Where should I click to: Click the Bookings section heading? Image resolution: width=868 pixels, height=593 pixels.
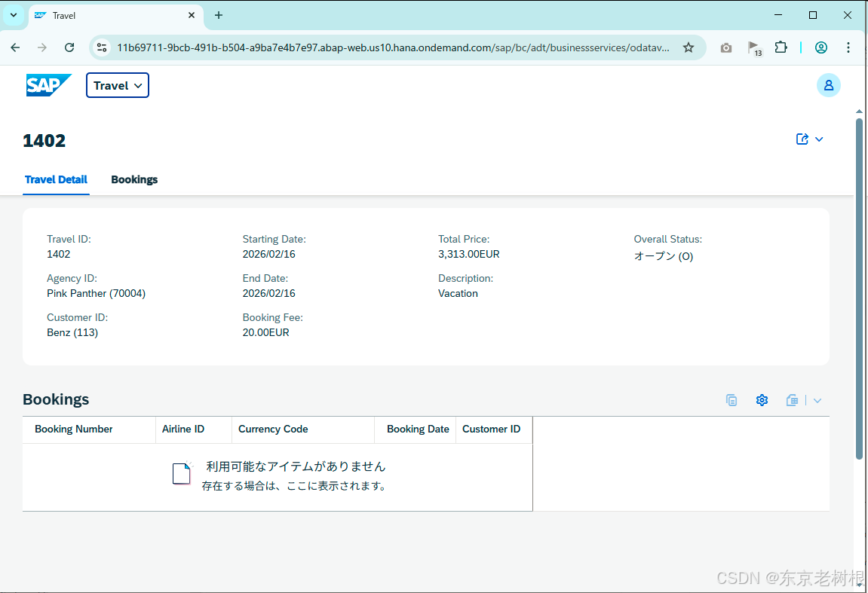[x=56, y=399]
